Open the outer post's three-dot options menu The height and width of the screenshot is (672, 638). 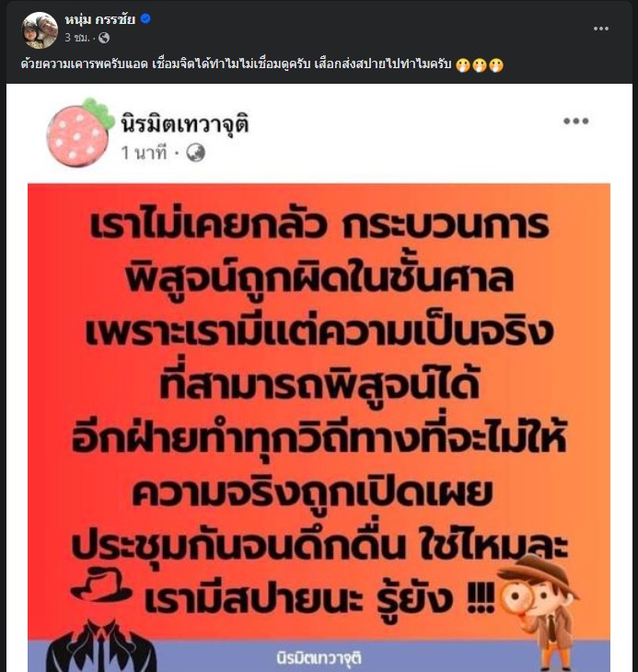(601, 29)
